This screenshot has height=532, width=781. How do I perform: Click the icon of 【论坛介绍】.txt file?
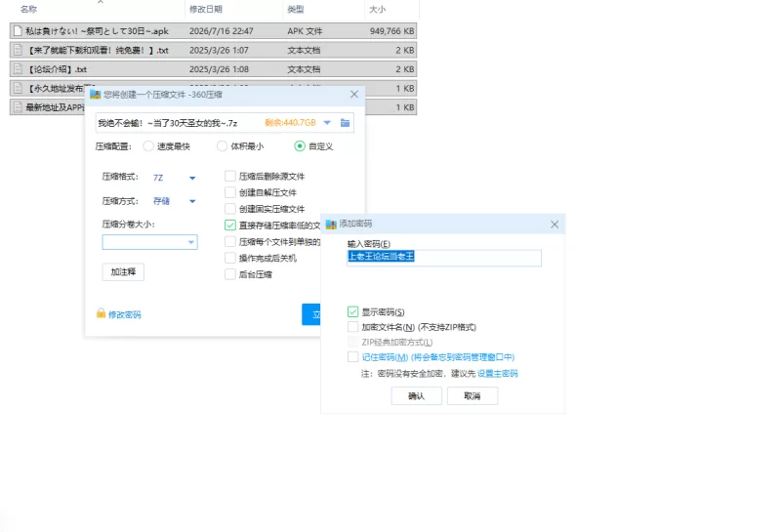[18, 69]
